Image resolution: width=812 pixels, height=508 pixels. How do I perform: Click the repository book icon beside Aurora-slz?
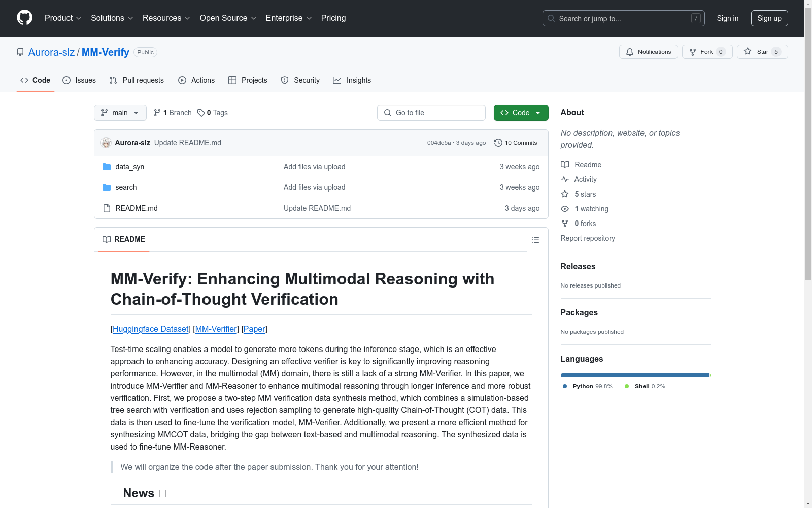pos(20,52)
